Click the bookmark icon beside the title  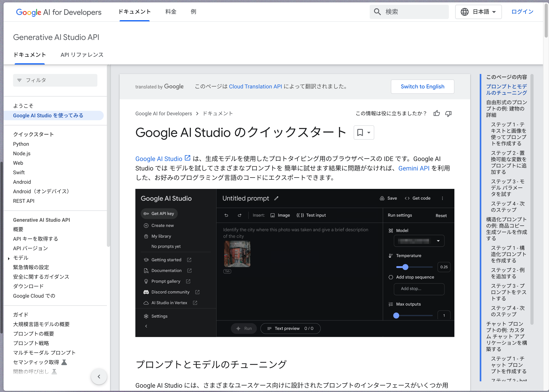[x=360, y=133]
